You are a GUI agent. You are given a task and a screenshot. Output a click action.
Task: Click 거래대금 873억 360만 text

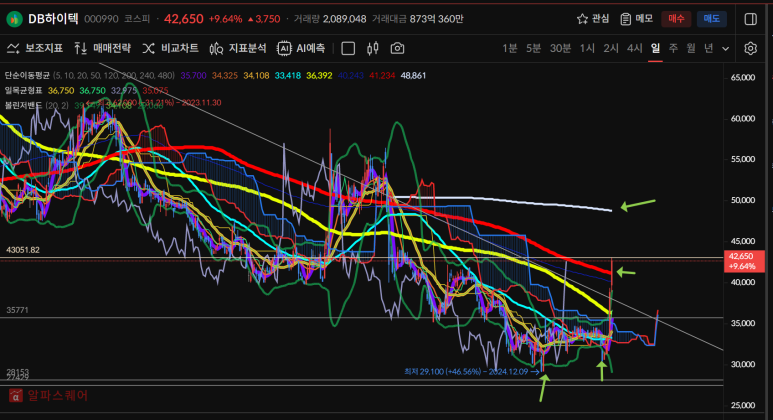418,19
